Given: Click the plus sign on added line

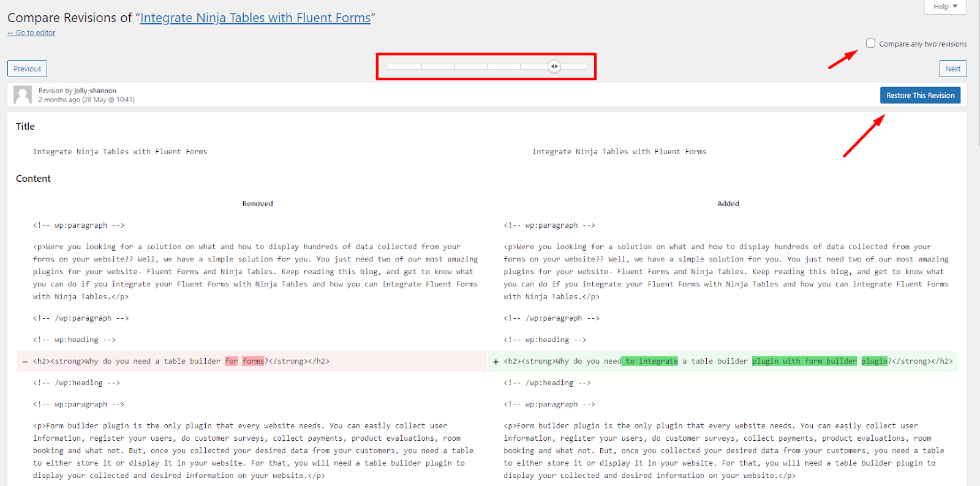Looking at the screenshot, I should 496,362.
